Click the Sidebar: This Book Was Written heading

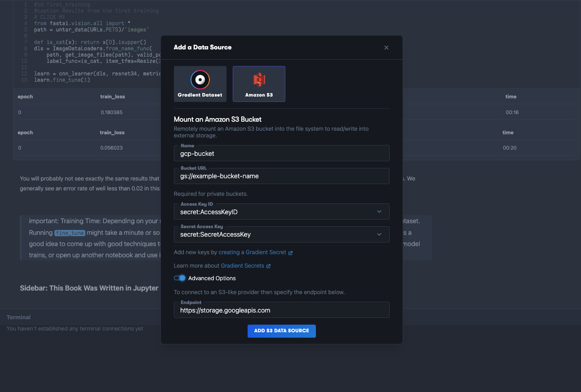(89, 288)
